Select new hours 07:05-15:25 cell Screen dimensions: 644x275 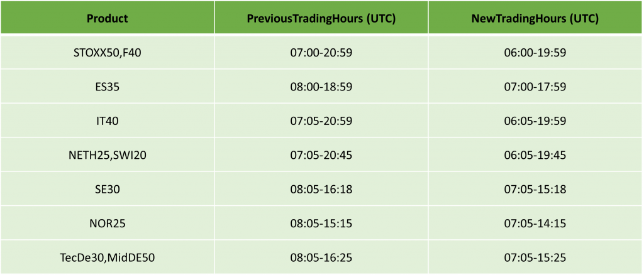click(x=536, y=257)
